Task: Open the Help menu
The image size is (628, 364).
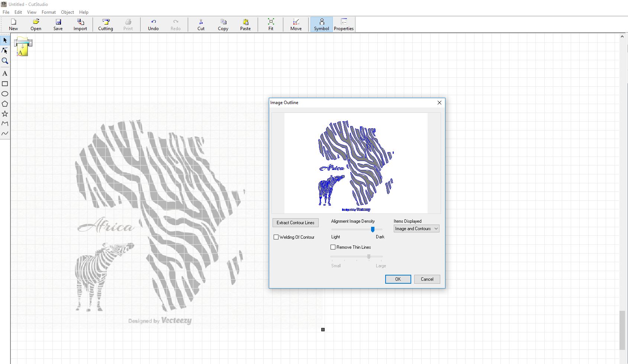Action: (x=84, y=12)
